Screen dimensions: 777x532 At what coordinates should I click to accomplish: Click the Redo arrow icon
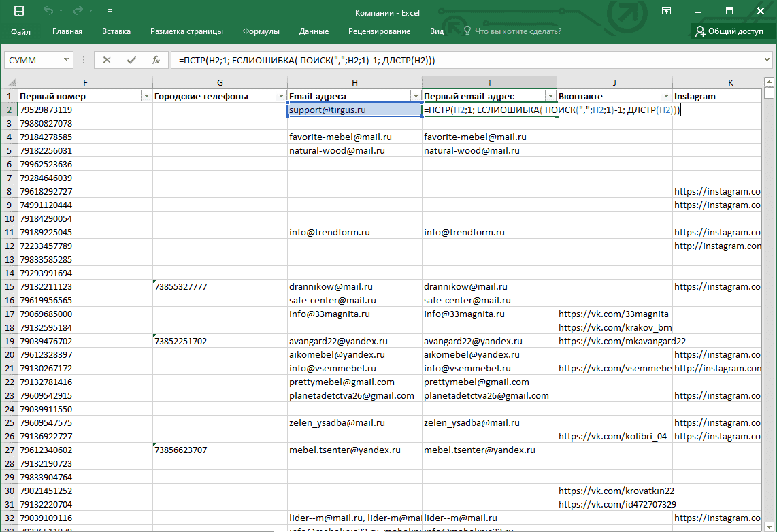click(78, 11)
